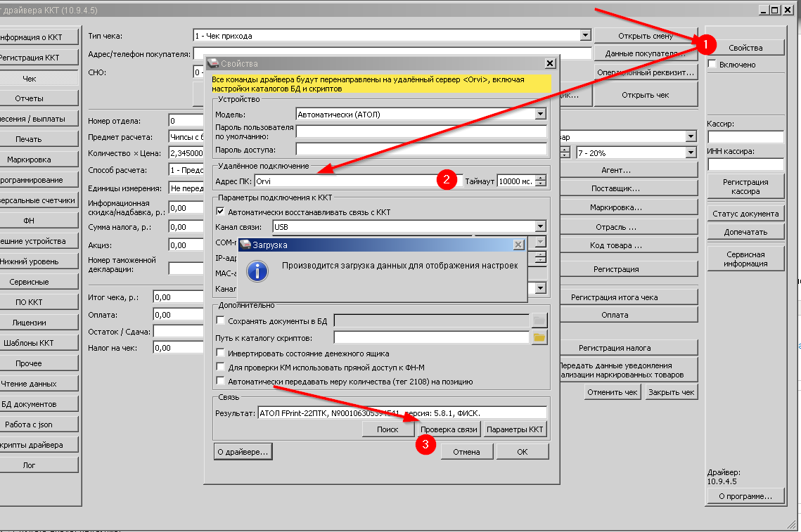
Task: Click the blue info icon in Загрузка dialog
Action: [x=257, y=270]
